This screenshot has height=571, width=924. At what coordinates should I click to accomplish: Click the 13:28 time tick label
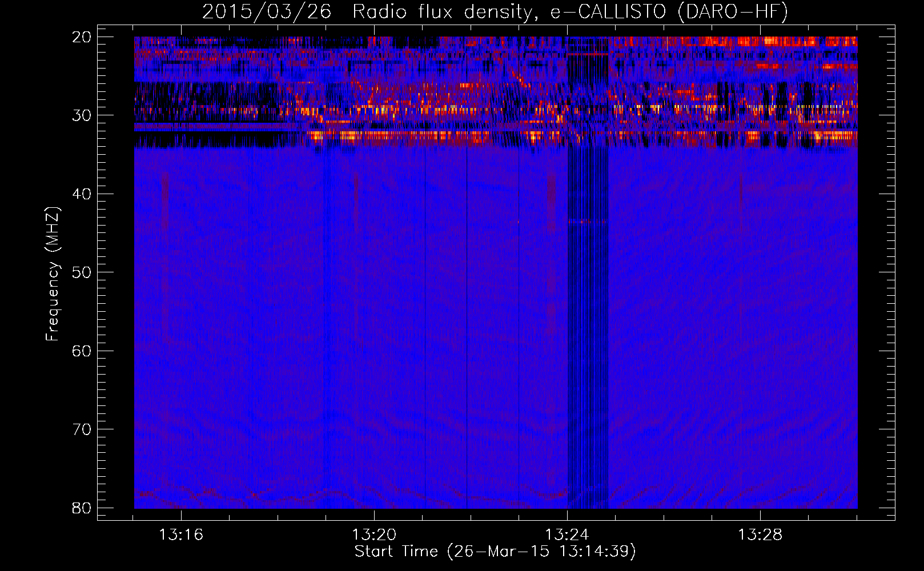coord(760,535)
